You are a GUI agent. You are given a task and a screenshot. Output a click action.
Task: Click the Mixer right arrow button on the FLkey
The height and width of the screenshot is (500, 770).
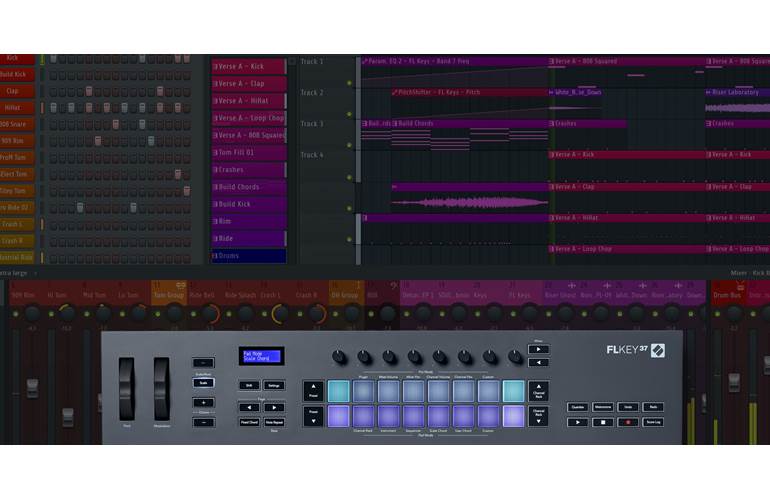tap(539, 349)
